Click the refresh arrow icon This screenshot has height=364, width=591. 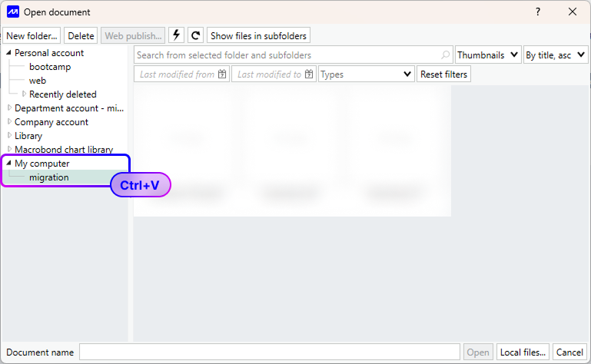tap(196, 35)
